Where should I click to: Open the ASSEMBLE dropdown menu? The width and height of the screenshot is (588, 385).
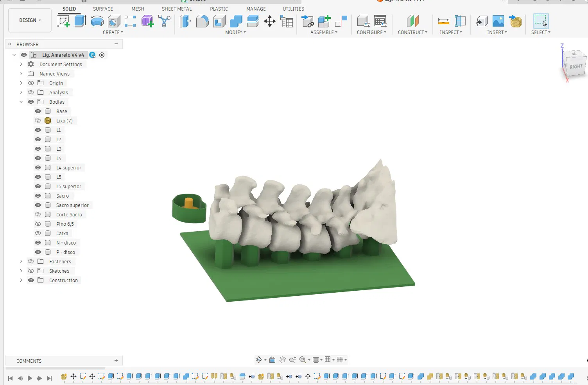coord(324,32)
